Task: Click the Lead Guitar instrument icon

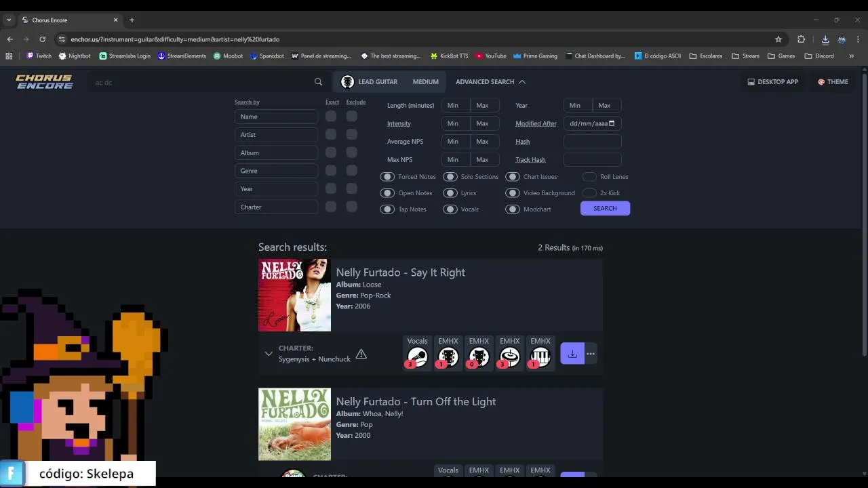Action: [x=347, y=82]
